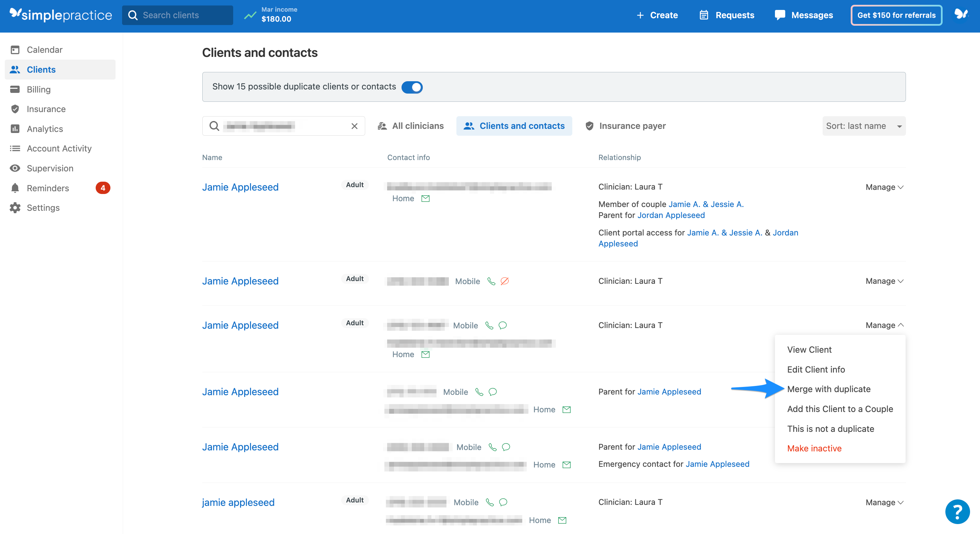
Task: Click the SimplePractice logo
Action: pyautogui.click(x=61, y=15)
